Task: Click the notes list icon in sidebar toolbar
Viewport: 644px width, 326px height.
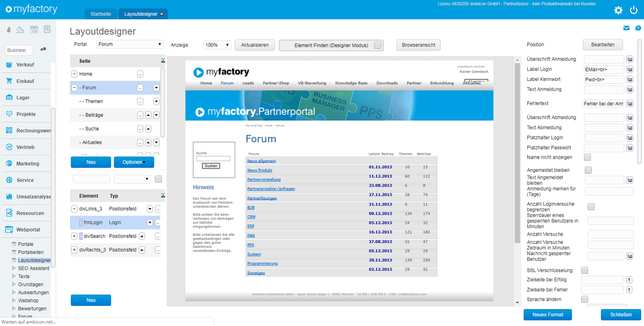Action: tap(47, 29)
